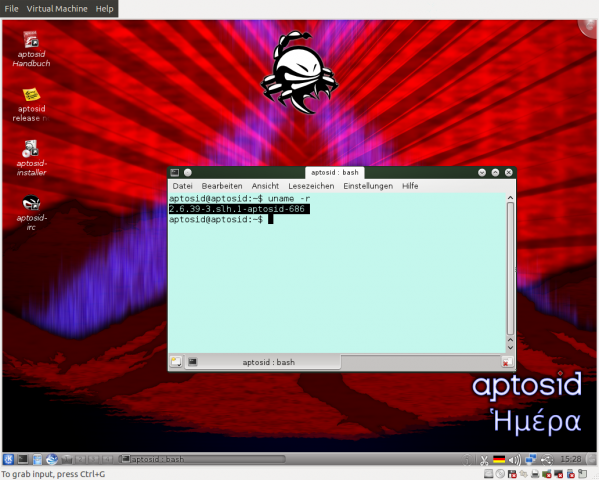Image resolution: width=599 pixels, height=480 pixels.
Task: Launch the web browser globe icon in the panel
Action: (52, 459)
